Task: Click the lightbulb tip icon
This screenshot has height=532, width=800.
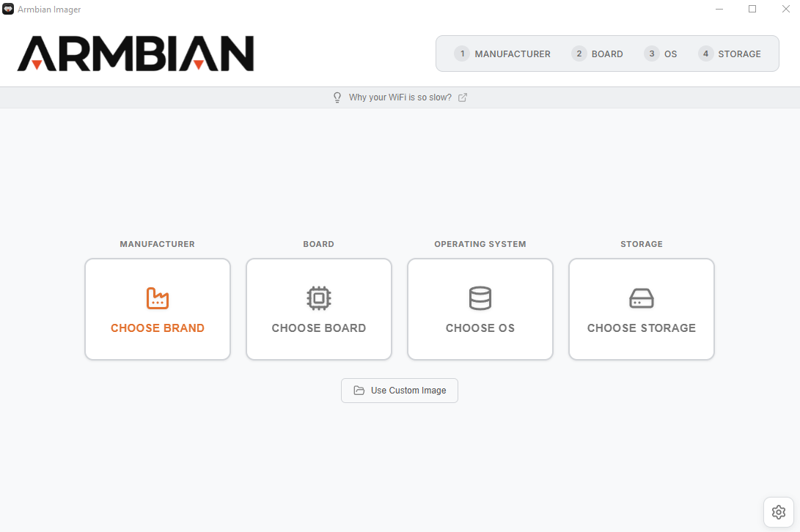Action: pyautogui.click(x=337, y=97)
